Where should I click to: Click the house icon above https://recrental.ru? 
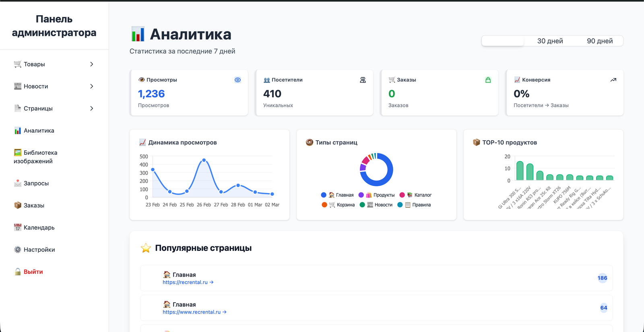(x=167, y=275)
